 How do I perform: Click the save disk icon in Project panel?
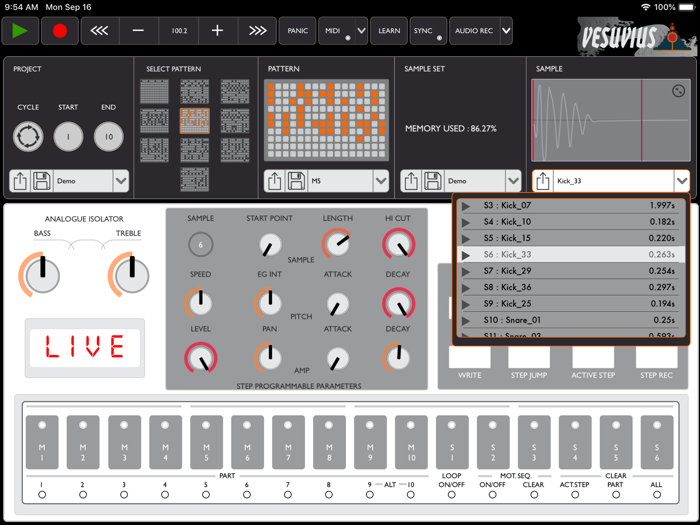coord(42,181)
